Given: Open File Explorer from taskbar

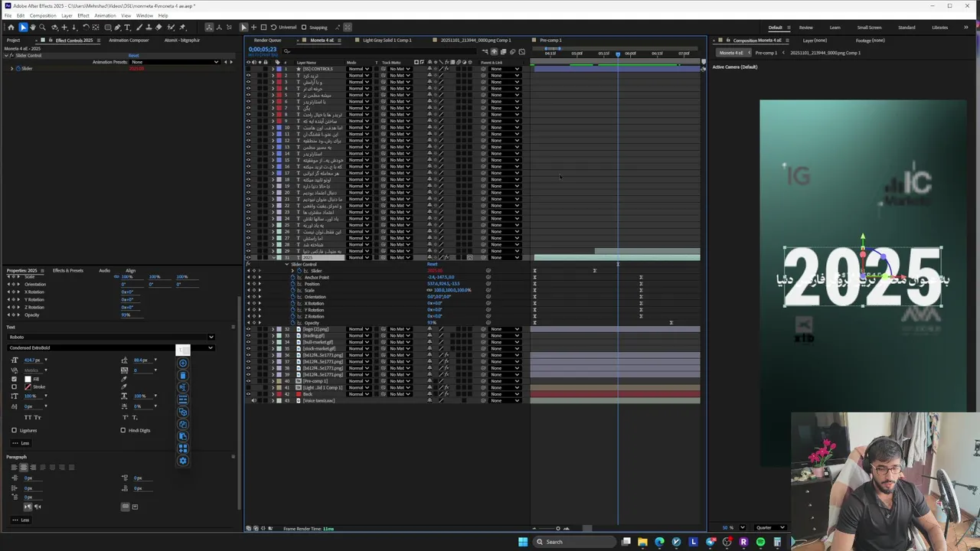Looking at the screenshot, I should (x=642, y=541).
